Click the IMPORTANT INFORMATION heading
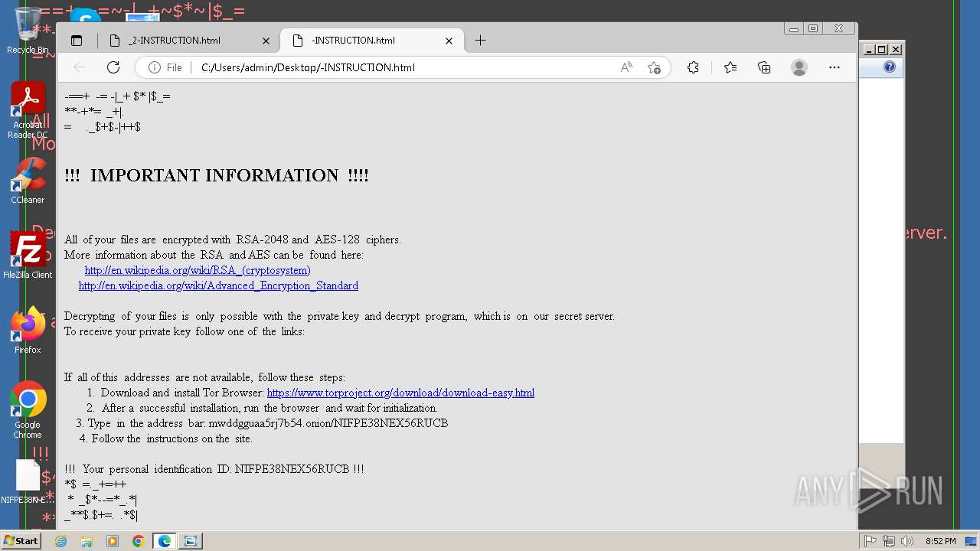 [217, 175]
